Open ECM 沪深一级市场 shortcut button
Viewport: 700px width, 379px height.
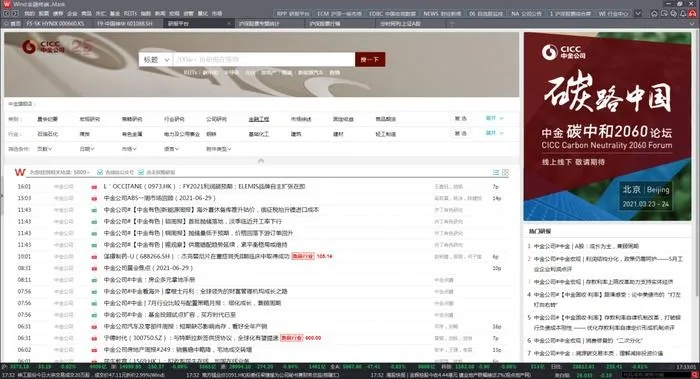pyautogui.click(x=339, y=13)
